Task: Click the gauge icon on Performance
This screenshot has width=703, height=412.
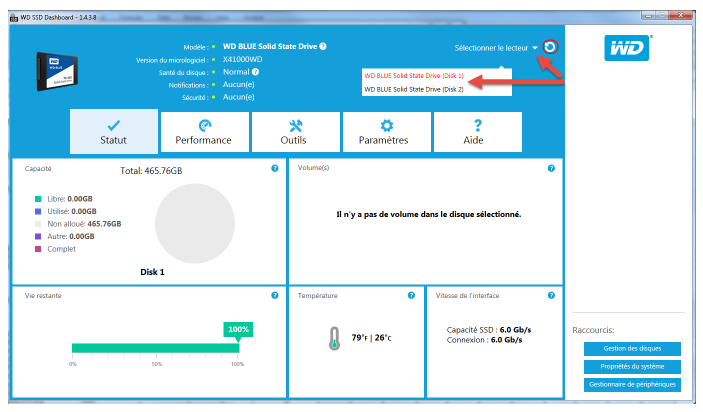Action: click(205, 125)
